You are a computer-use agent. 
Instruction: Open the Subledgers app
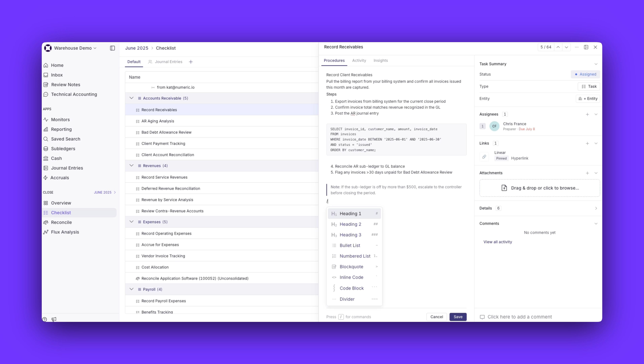click(x=63, y=149)
